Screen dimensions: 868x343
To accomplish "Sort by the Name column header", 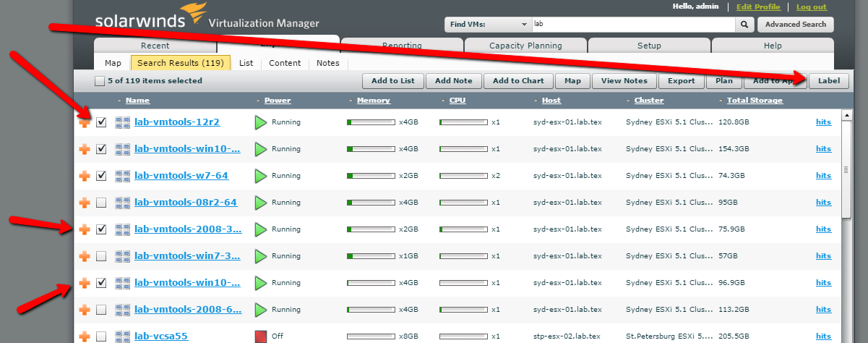I will tap(137, 101).
